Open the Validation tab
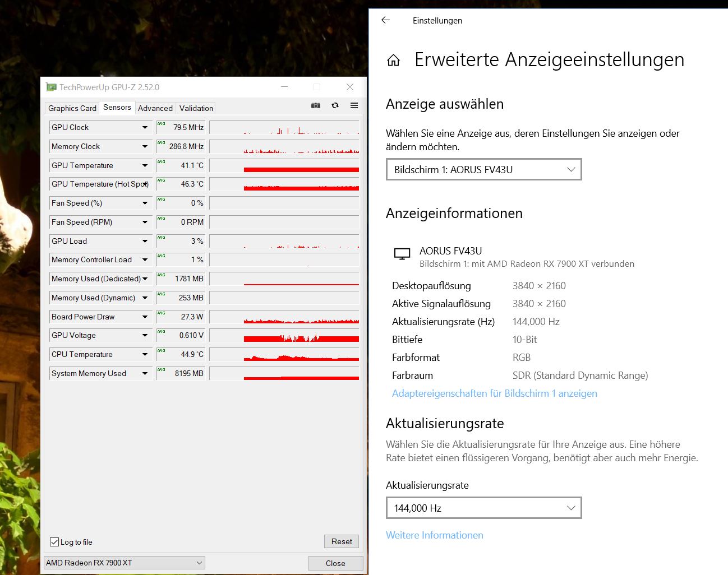Viewport: 728px width, 575px height. click(x=196, y=108)
